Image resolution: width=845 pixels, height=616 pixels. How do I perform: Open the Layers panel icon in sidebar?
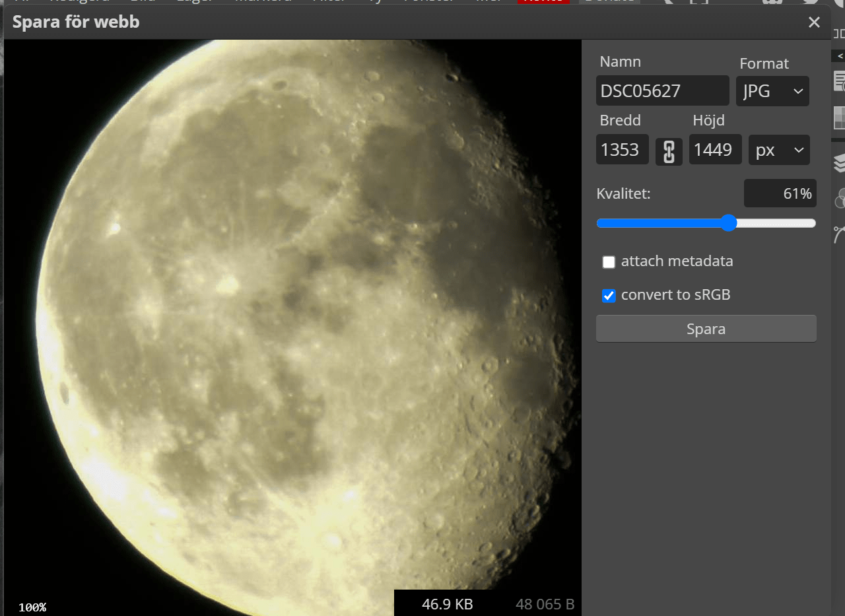840,162
